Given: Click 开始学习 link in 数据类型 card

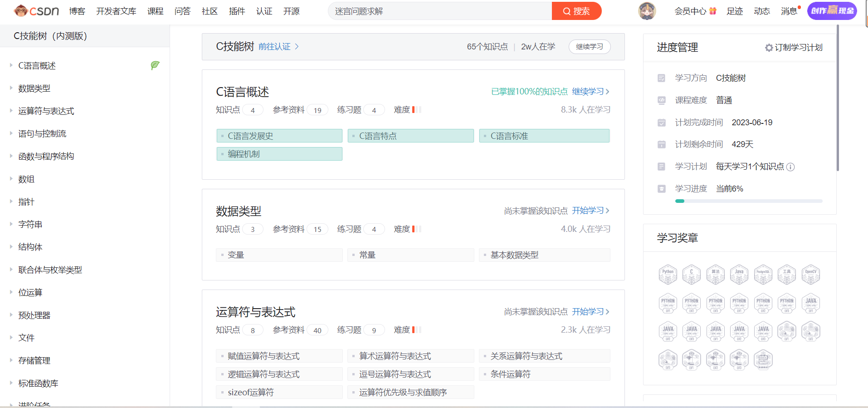Looking at the screenshot, I should coord(590,211).
